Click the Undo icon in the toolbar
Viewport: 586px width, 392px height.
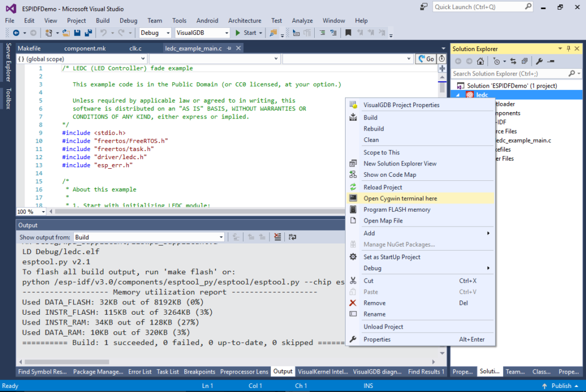[x=102, y=33]
